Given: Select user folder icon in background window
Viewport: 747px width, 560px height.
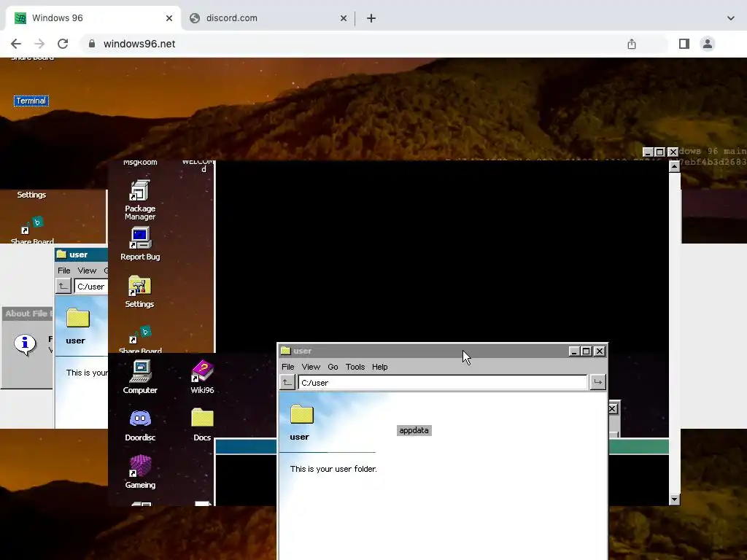Looking at the screenshot, I should coord(77,318).
